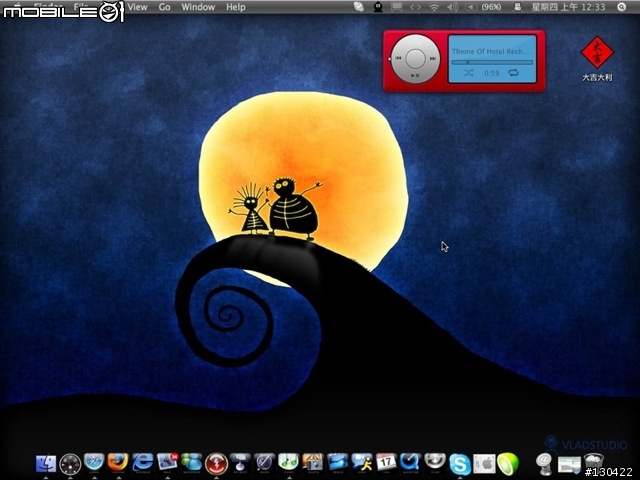Click the 0:59 elapsed time display
Screen dimensions: 640x480
click(491, 73)
